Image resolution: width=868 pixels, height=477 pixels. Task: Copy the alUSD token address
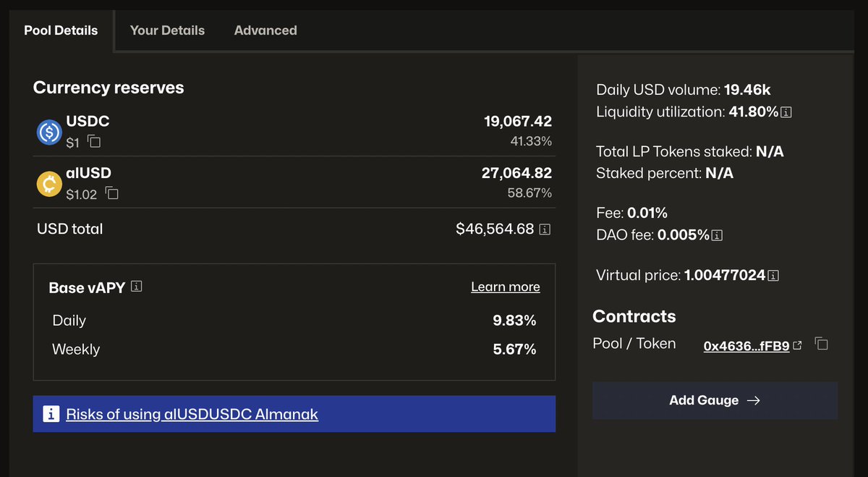111,193
